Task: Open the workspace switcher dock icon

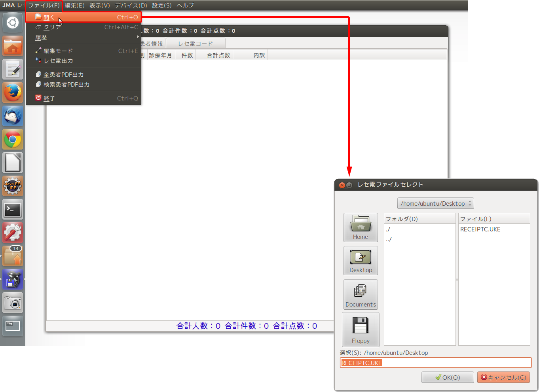Action: coord(13,326)
